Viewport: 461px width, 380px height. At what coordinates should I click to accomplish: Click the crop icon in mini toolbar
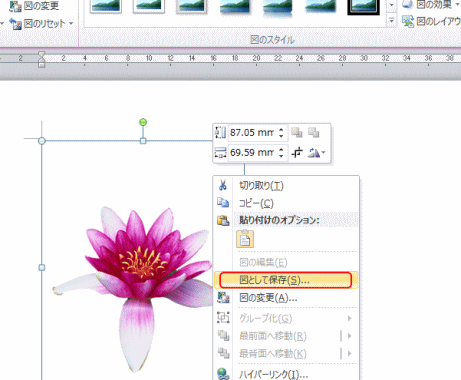(x=297, y=153)
